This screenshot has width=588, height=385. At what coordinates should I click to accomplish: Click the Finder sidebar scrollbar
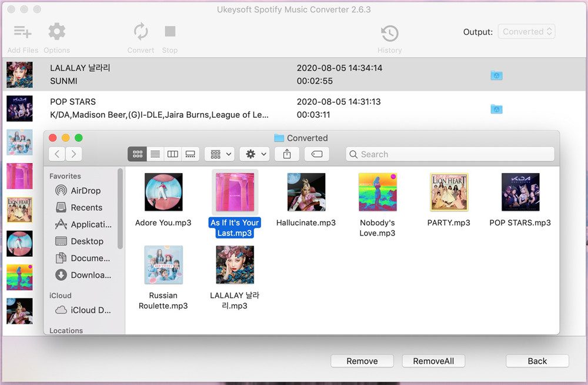pyautogui.click(x=120, y=208)
